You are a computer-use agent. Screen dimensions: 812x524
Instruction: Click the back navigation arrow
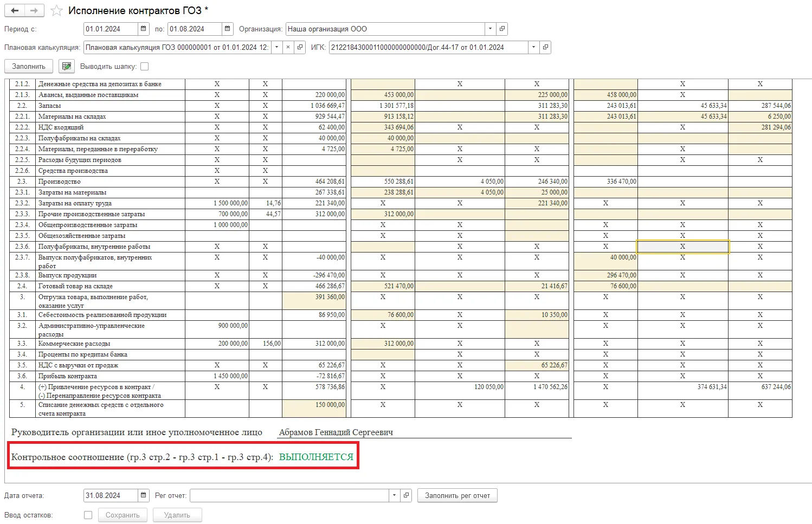pyautogui.click(x=15, y=11)
